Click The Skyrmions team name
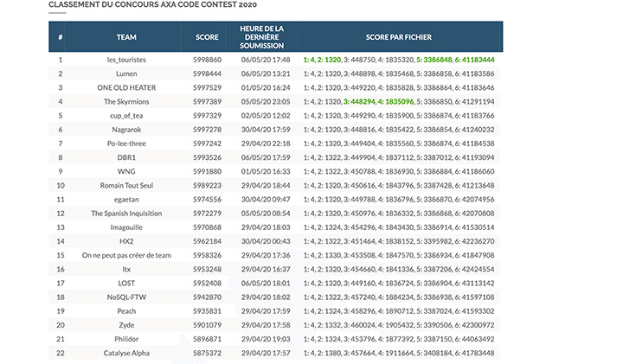Screen dimensions: 623x364 click(126, 102)
